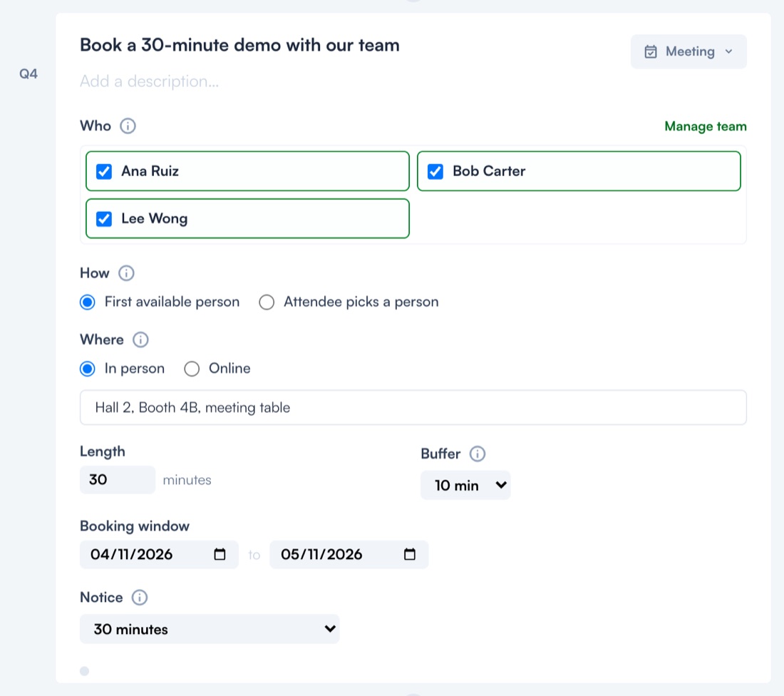Click the info icon next to How
Screen dimensions: 784x696
coord(126,273)
